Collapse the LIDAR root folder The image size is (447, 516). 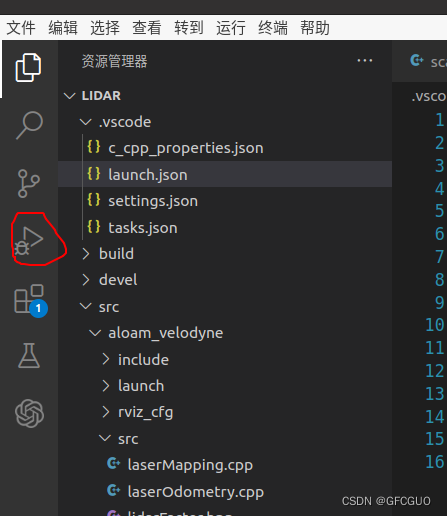coord(70,96)
